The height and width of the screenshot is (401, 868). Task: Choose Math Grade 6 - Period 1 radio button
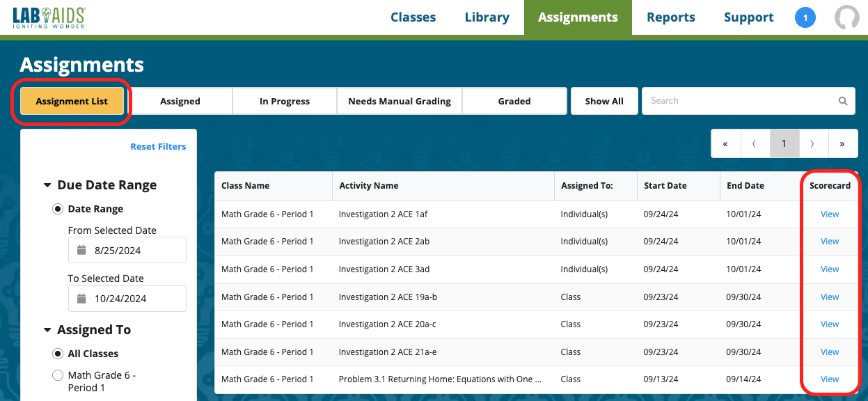[58, 375]
